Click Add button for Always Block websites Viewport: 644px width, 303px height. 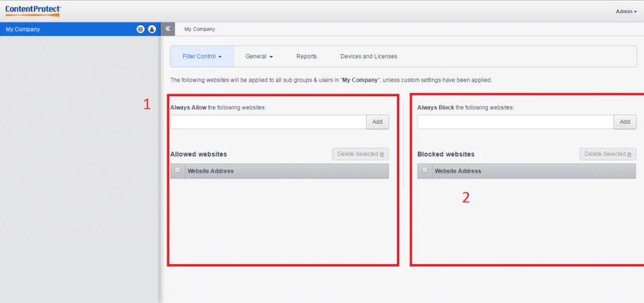(x=625, y=122)
